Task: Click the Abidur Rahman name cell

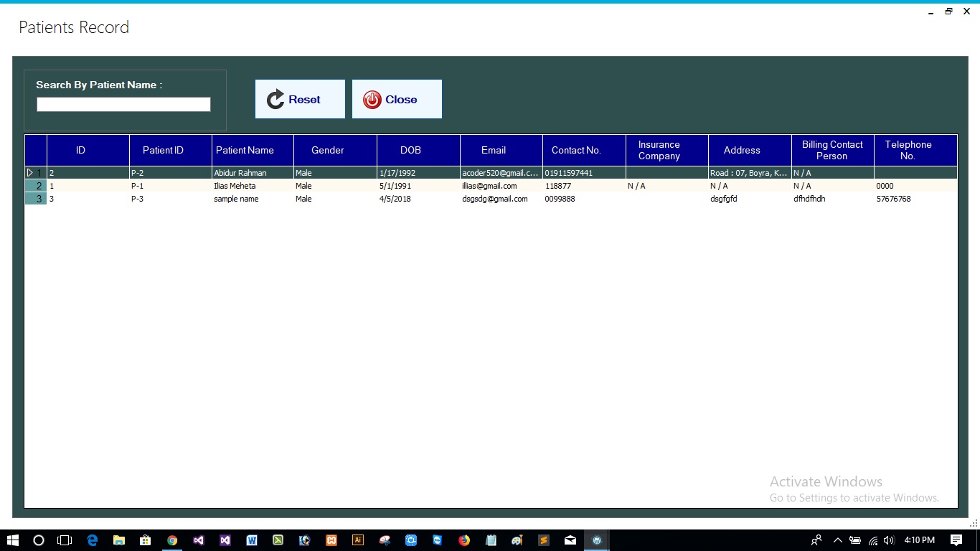Action: 253,173
